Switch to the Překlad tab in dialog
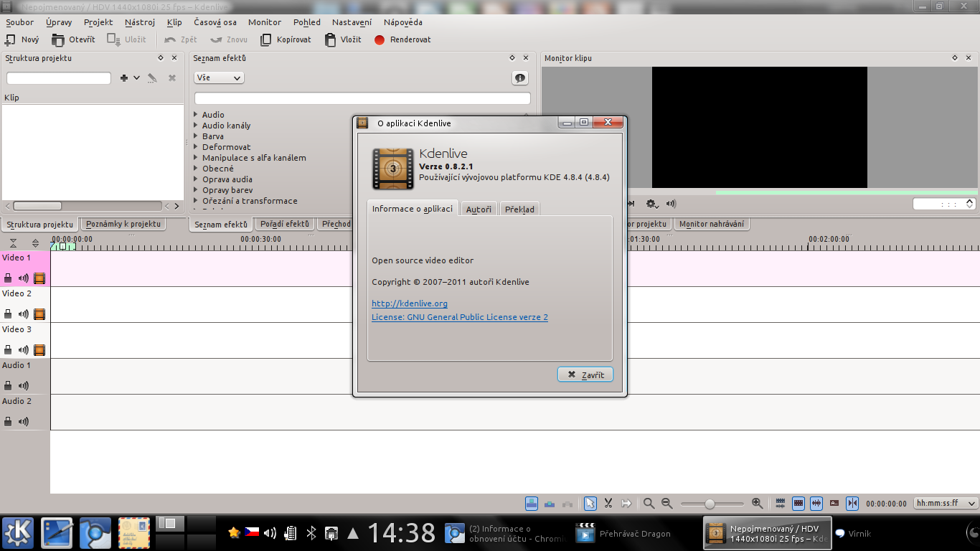 coord(519,209)
